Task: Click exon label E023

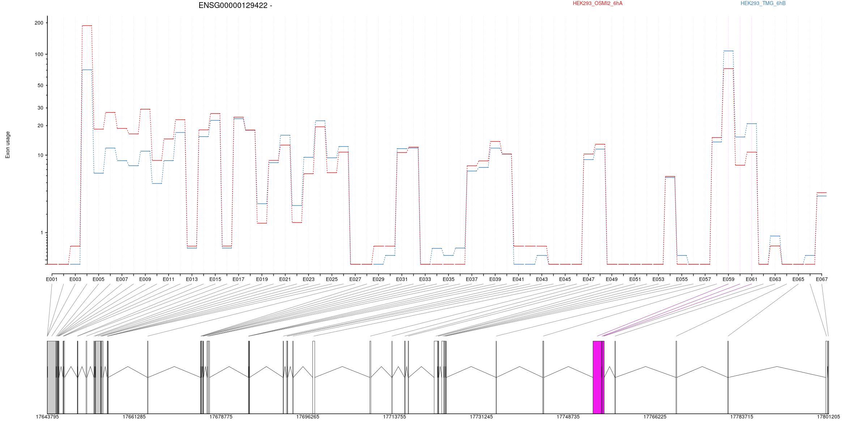Action: [309, 279]
